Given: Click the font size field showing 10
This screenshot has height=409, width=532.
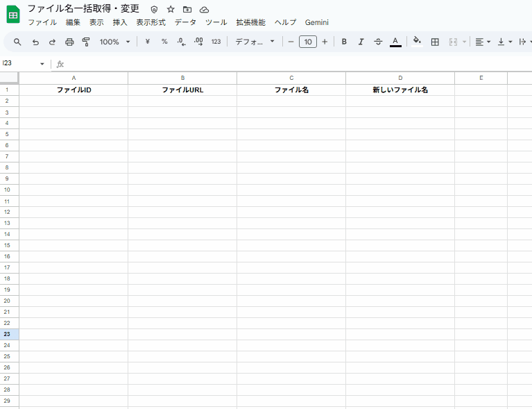Looking at the screenshot, I should pyautogui.click(x=308, y=42).
